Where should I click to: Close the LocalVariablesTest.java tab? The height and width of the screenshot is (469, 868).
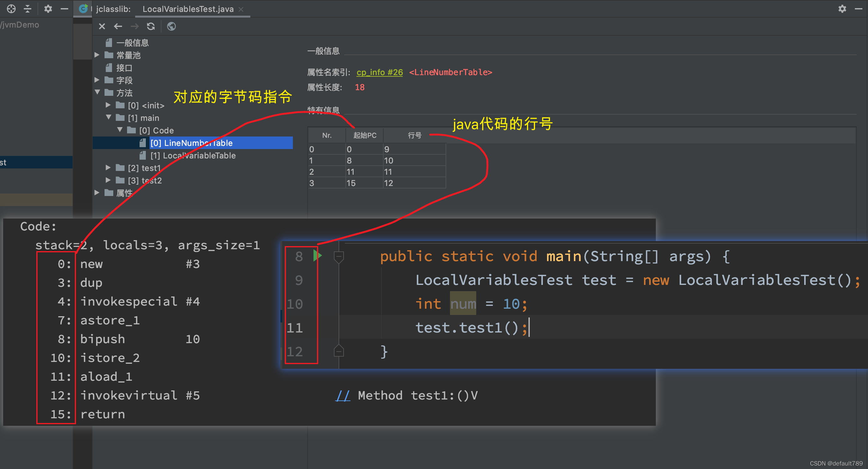tap(241, 9)
